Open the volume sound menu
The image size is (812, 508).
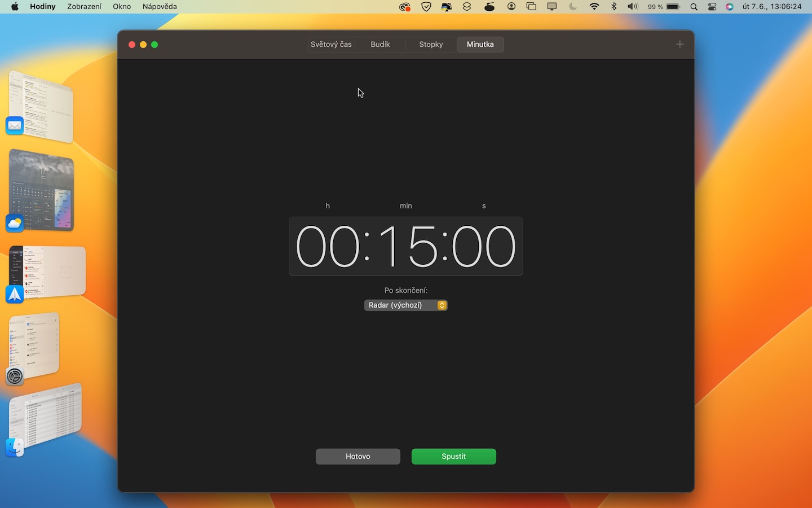coord(633,7)
